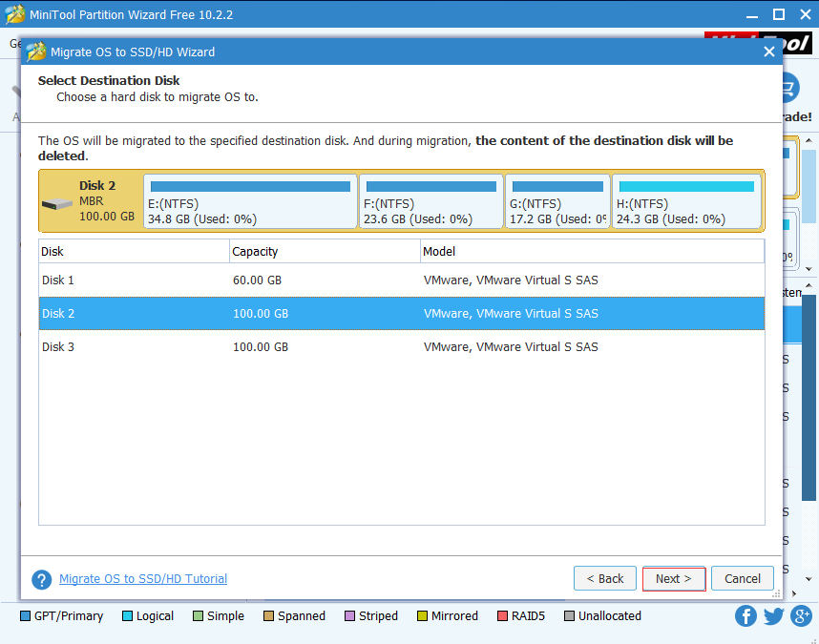
Task: Maximize the MiniTool Partition Wizard window
Action: 779,14
